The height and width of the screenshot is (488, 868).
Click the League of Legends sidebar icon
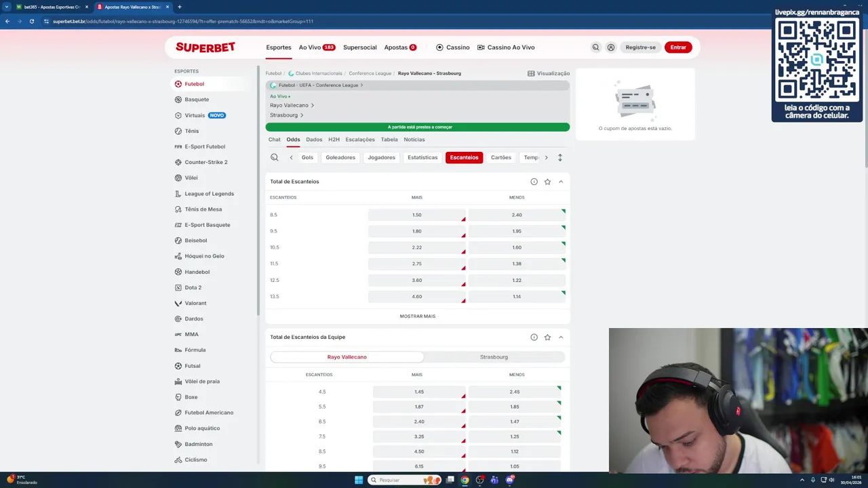[178, 194]
